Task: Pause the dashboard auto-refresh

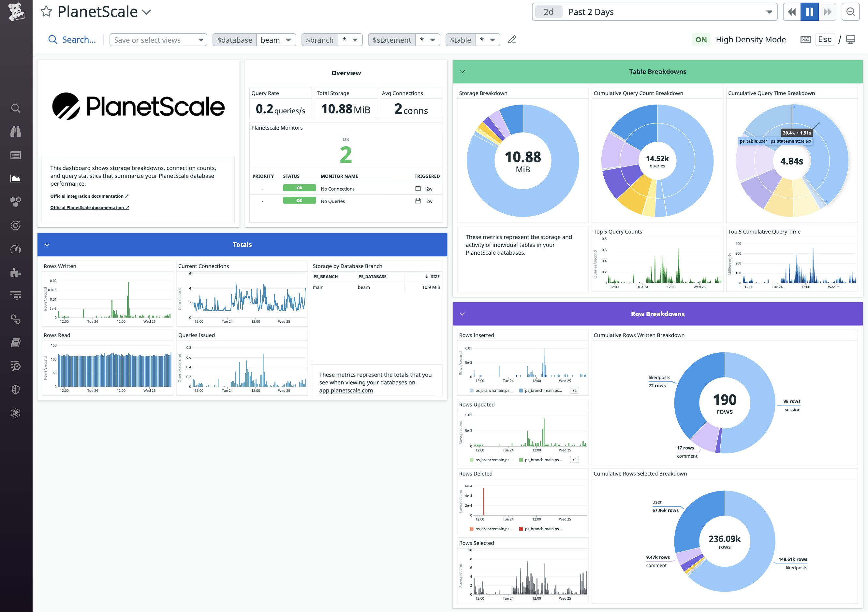Action: point(809,12)
